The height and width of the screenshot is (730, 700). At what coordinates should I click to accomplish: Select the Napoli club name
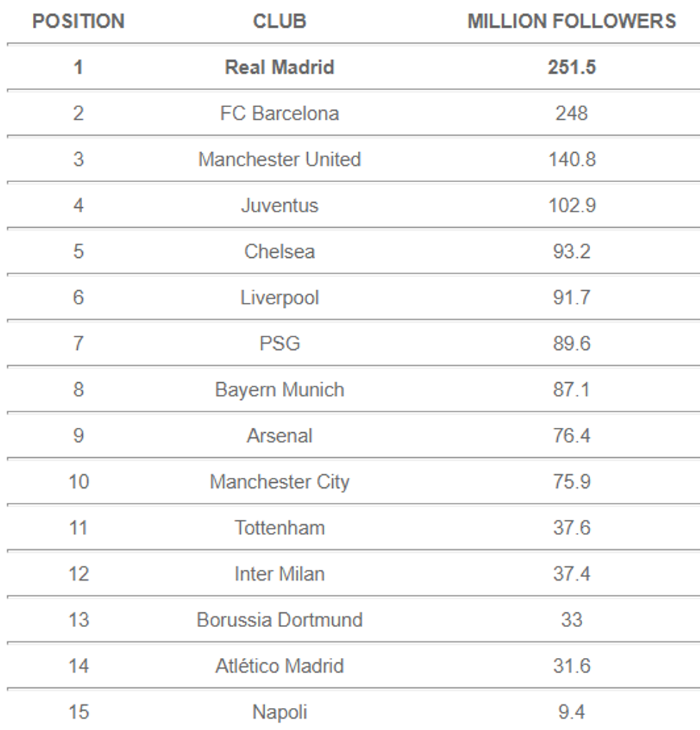point(279,712)
